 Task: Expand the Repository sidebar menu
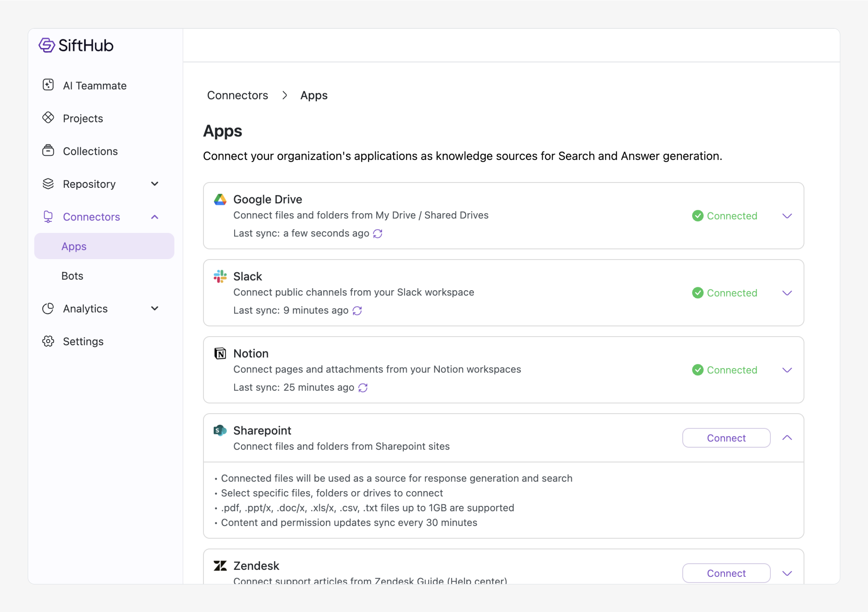pos(155,184)
